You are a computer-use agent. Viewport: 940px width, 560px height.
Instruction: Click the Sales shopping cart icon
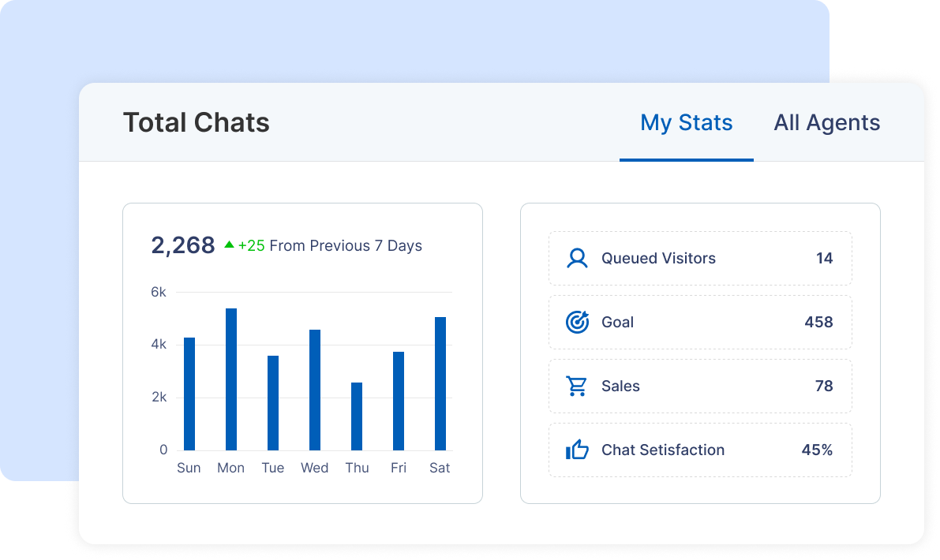tap(577, 386)
